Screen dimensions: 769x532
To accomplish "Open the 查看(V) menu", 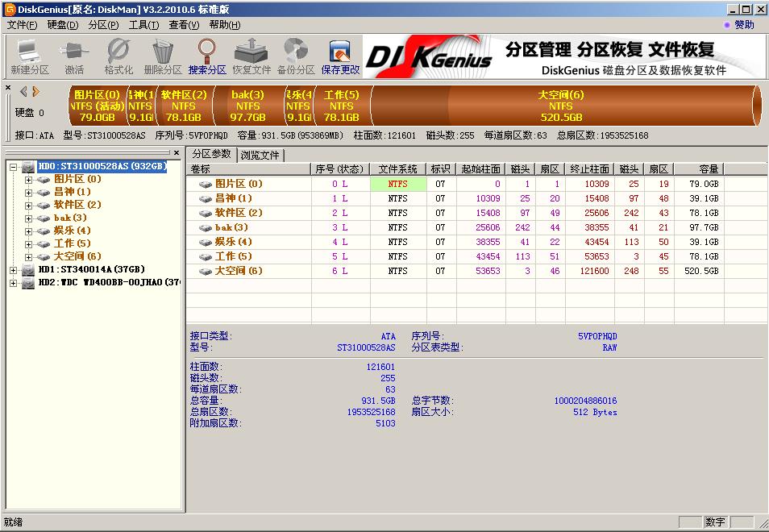I will click(x=184, y=25).
